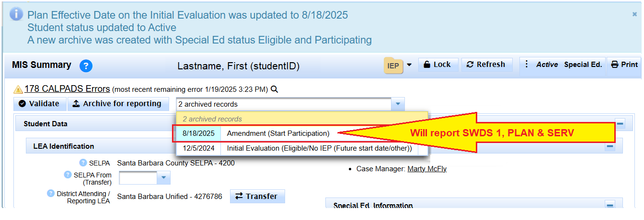Collapse the Student Data section
The width and height of the screenshot is (644, 220).
pyautogui.click(x=620, y=124)
